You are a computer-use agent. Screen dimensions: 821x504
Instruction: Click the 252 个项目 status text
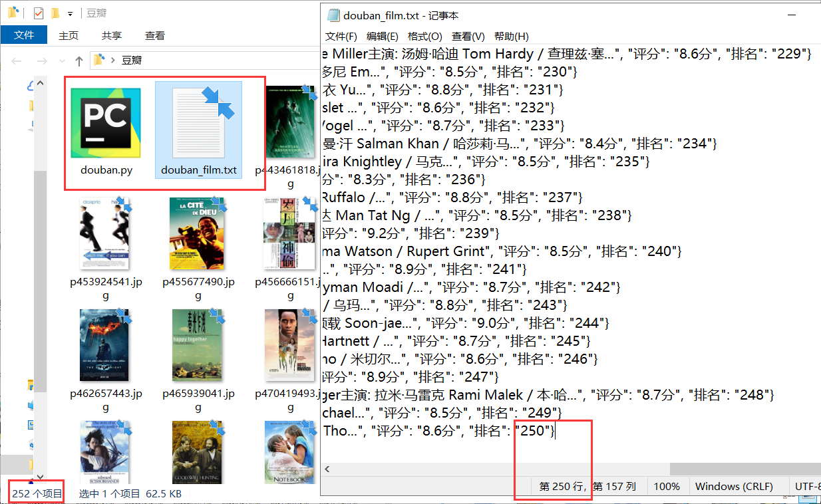[x=37, y=493]
